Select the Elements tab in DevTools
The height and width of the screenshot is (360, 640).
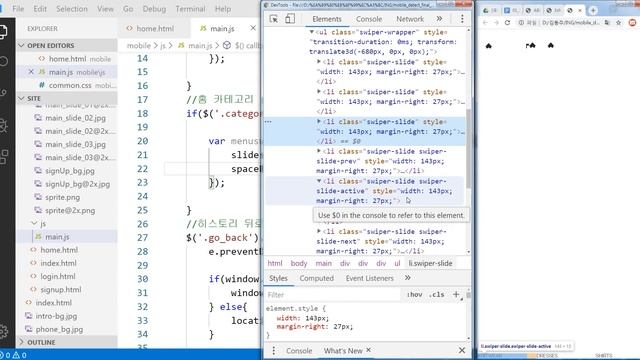tap(327, 19)
